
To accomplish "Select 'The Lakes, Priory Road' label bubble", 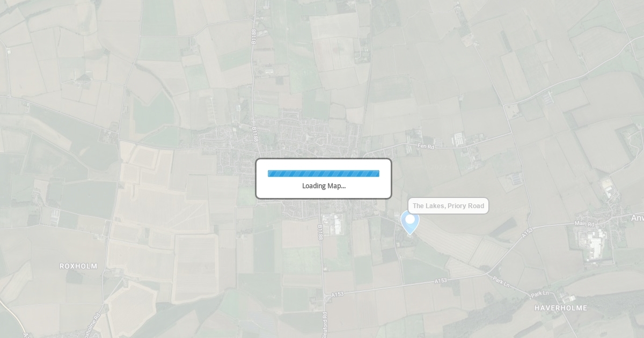I will point(448,206).
